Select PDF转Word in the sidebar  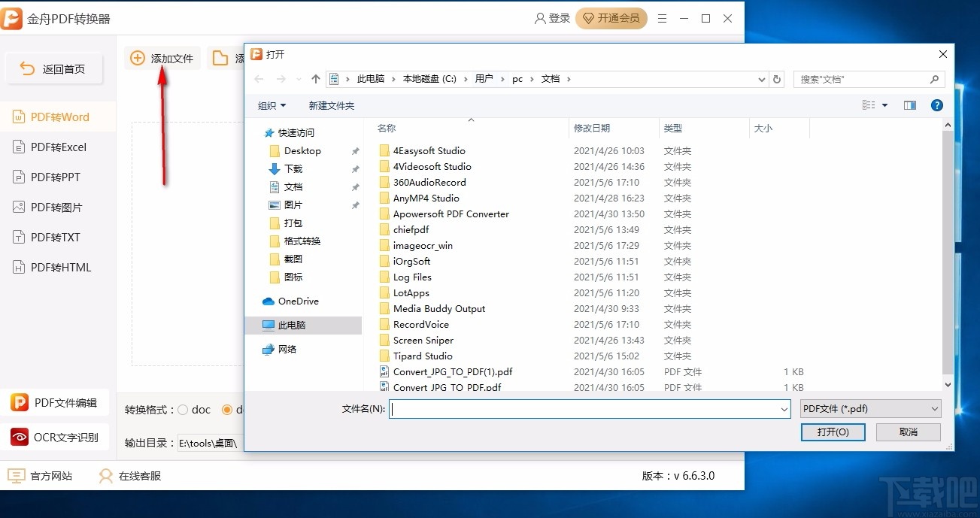[58, 117]
